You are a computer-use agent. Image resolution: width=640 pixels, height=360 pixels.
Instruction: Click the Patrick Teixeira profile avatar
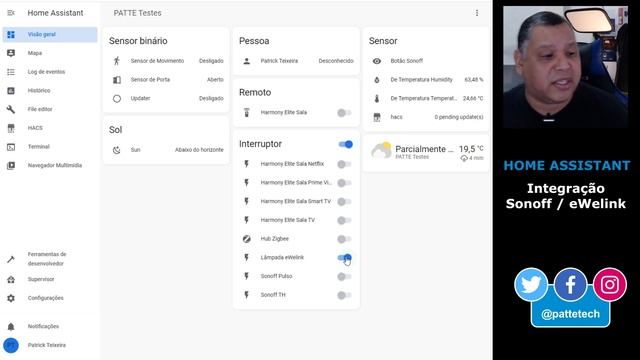tap(11, 345)
